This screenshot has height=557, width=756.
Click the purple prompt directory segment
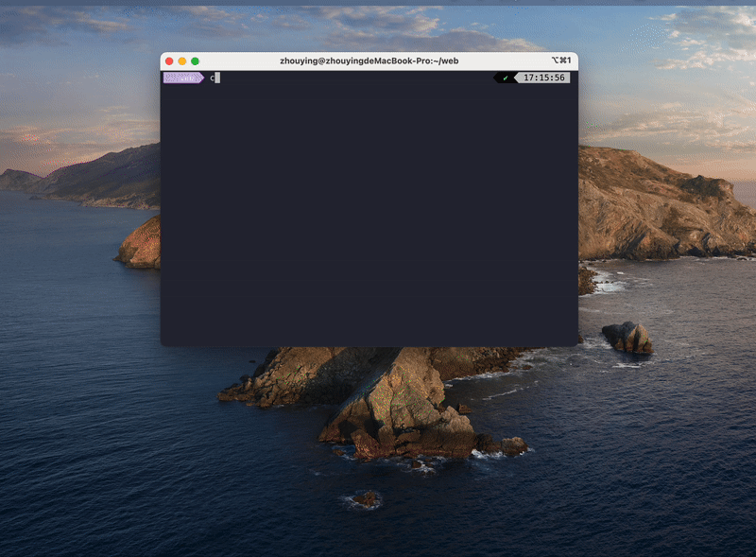[x=183, y=78]
